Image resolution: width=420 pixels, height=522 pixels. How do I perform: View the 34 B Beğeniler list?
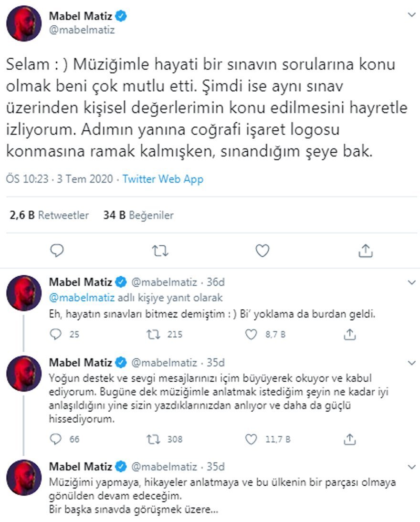138,215
